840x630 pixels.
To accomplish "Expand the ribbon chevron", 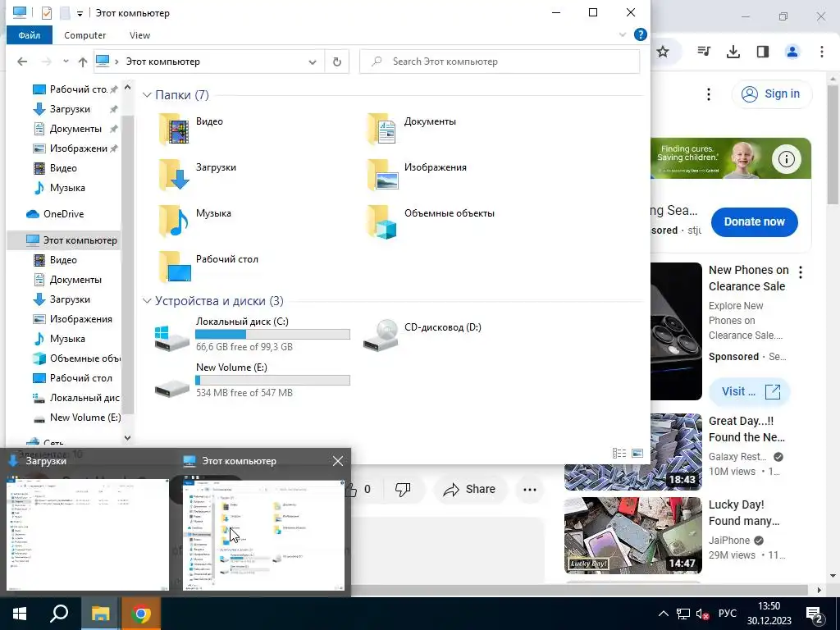I will pos(623,34).
